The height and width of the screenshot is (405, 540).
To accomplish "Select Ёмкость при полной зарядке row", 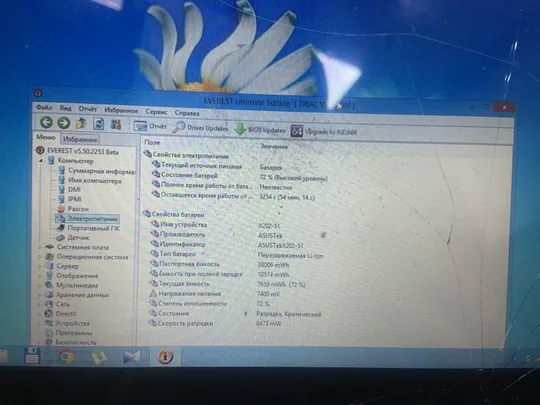I will tap(219, 274).
